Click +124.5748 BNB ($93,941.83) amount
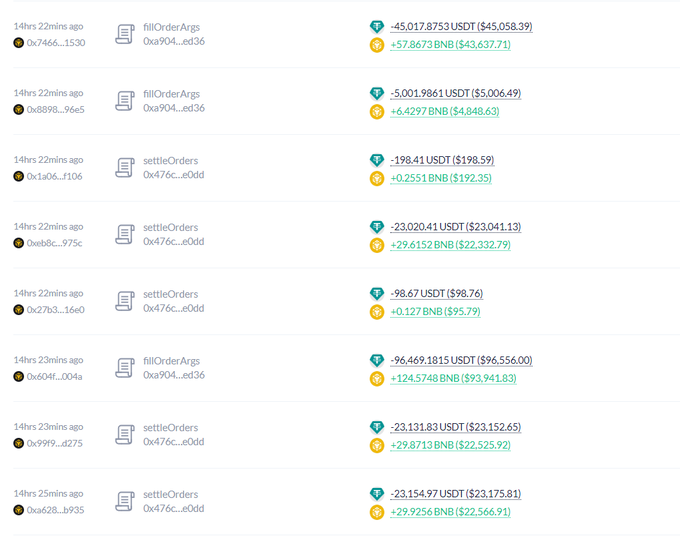This screenshot has height=540, width=680. [454, 379]
